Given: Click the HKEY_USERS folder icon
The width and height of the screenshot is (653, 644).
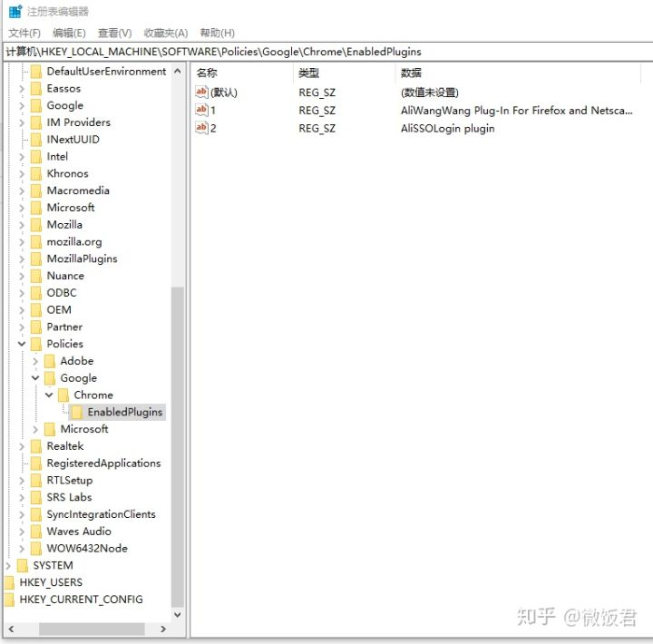Looking at the screenshot, I should (x=9, y=582).
